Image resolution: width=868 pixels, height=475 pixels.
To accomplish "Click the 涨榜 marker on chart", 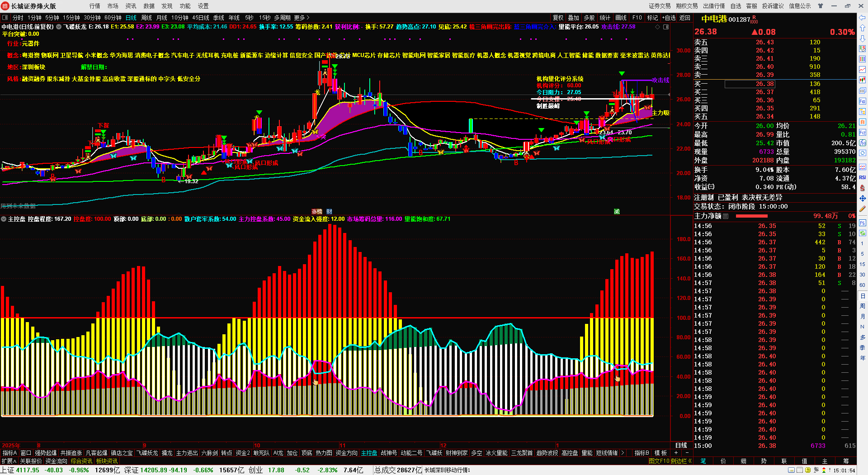I will (x=317, y=212).
